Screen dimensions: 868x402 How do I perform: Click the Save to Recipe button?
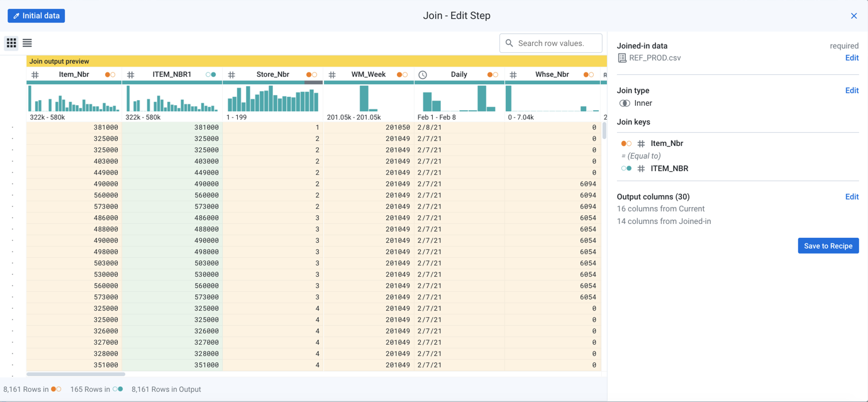tap(828, 245)
